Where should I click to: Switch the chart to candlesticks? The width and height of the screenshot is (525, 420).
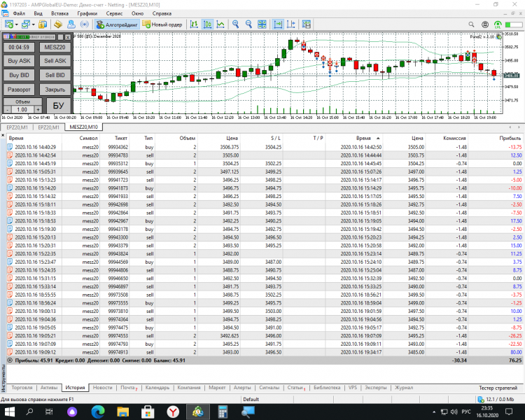208,24
